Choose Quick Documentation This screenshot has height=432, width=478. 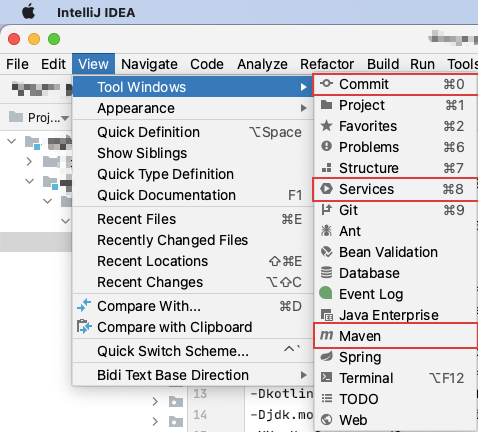pos(193,195)
